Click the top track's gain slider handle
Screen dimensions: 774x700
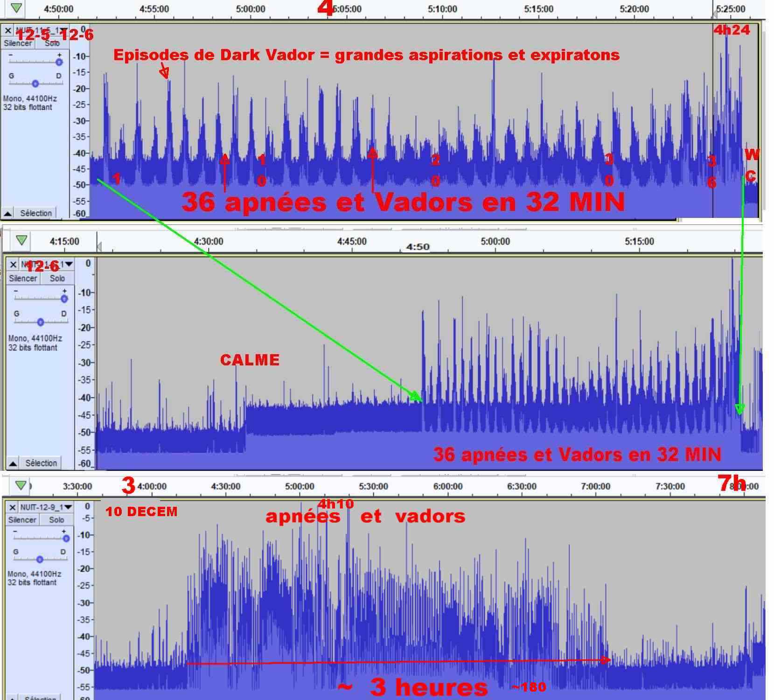[59, 62]
